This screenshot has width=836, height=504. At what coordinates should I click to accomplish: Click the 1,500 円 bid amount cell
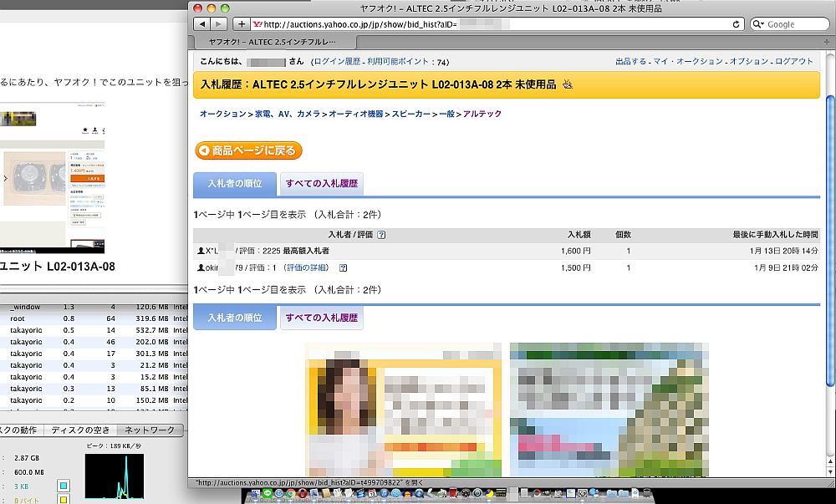click(575, 267)
